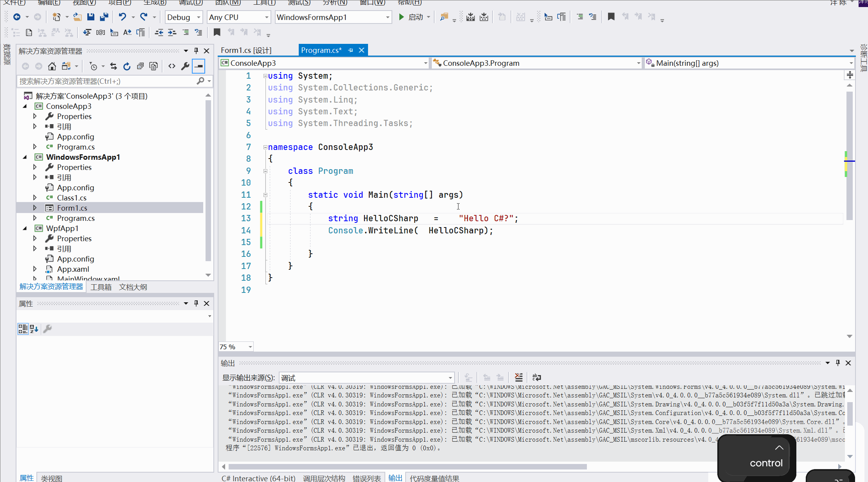The image size is (868, 482).
Task: Open Properties via the wrench icon
Action: (x=185, y=66)
